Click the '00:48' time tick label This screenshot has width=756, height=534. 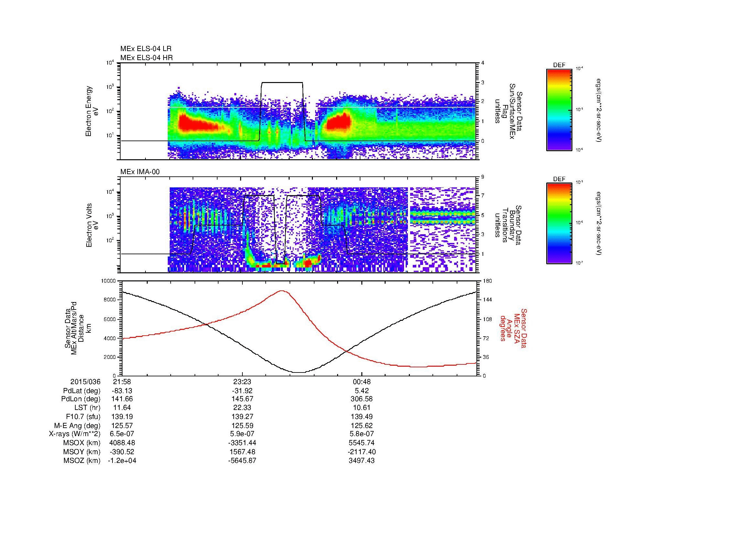point(362,382)
